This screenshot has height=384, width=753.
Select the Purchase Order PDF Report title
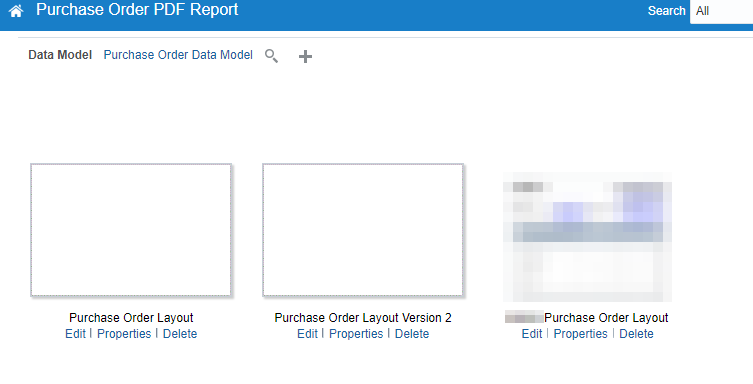(x=137, y=10)
